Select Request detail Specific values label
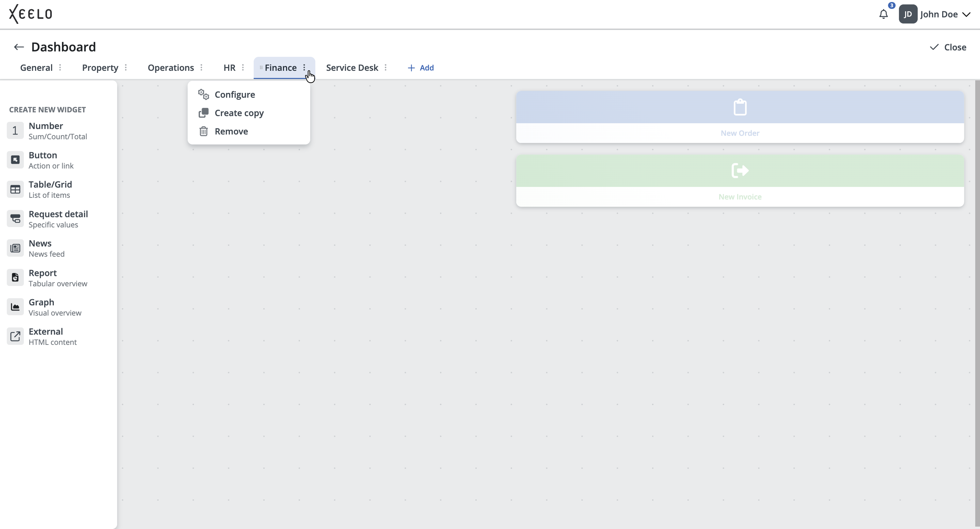 tap(58, 219)
